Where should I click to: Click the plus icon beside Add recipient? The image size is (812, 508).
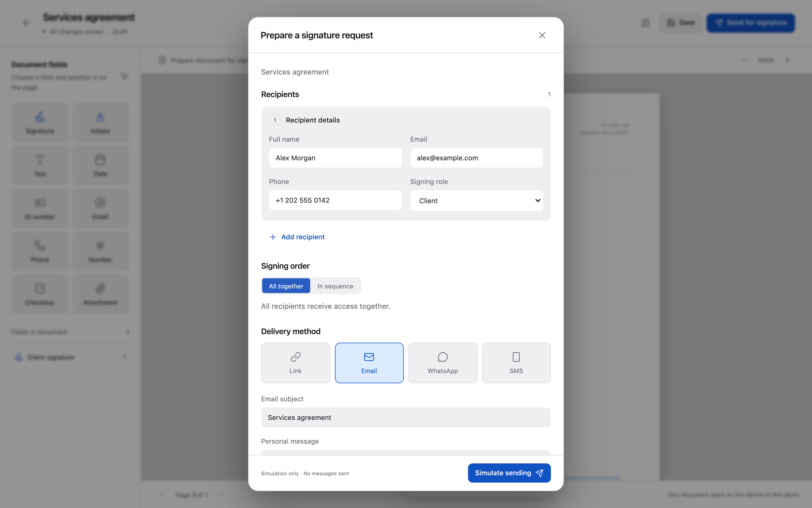273,237
